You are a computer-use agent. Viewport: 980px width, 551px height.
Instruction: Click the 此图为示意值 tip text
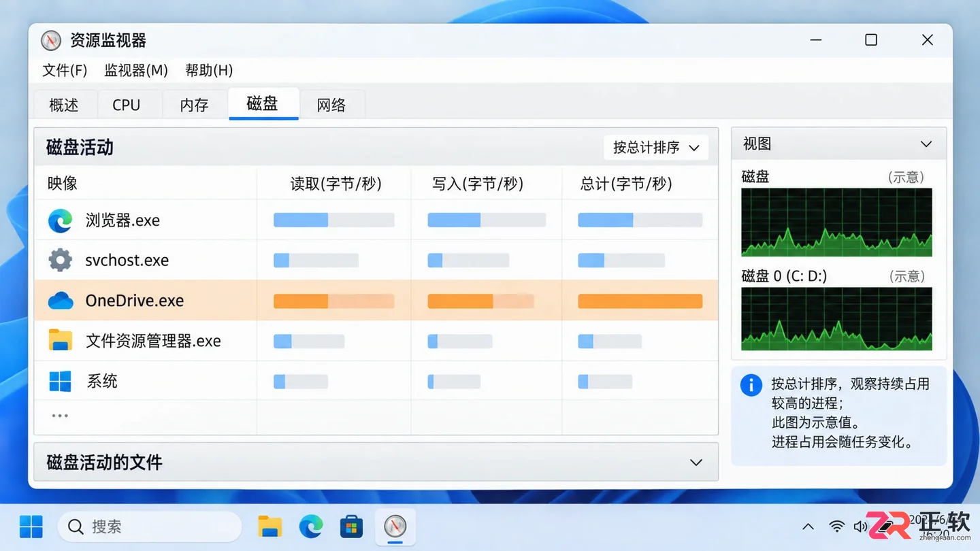(x=815, y=422)
